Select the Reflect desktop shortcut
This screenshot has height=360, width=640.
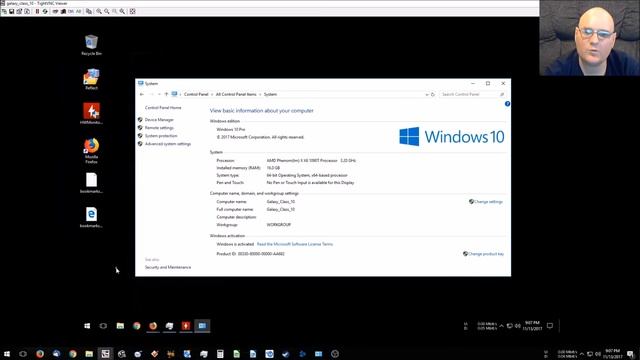(91, 79)
